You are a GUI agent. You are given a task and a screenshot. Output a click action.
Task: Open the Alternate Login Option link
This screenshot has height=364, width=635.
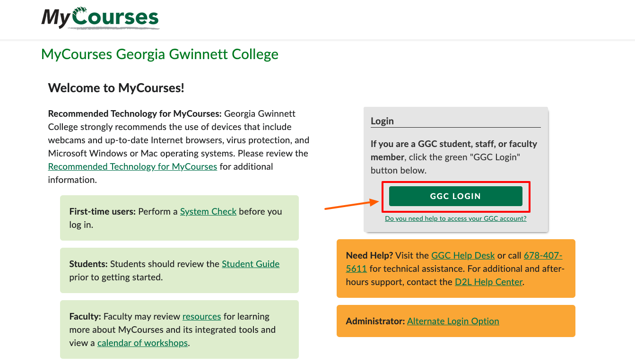click(453, 321)
